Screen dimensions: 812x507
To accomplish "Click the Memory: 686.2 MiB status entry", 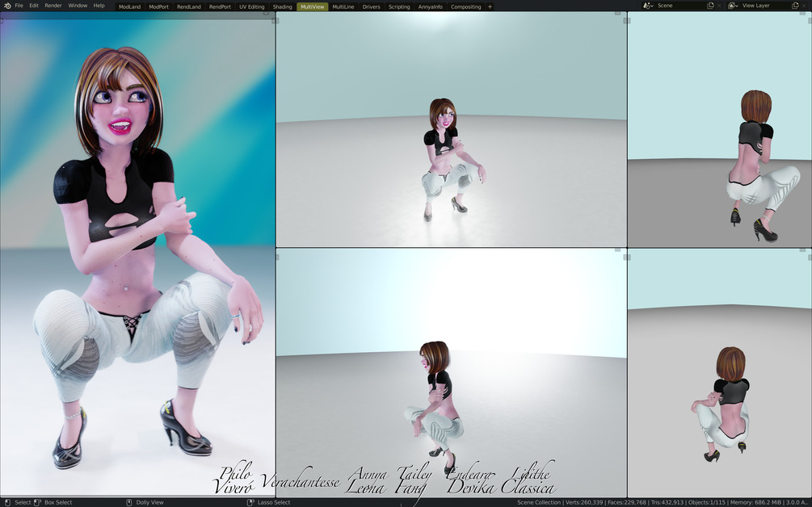I will coord(756,502).
